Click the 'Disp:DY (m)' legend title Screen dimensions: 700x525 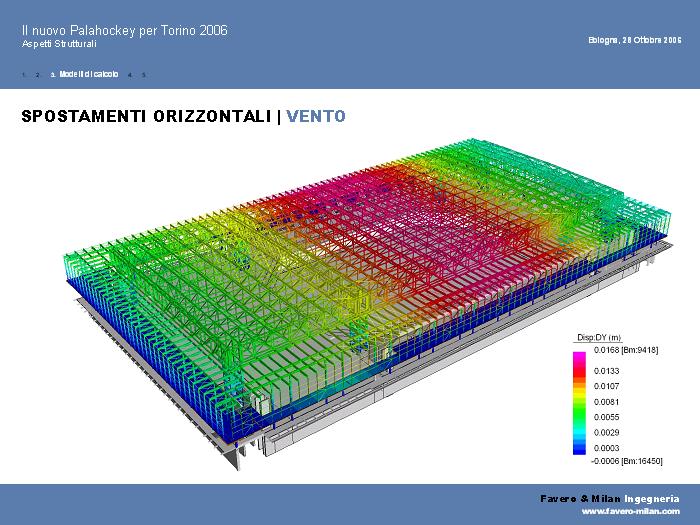599,338
